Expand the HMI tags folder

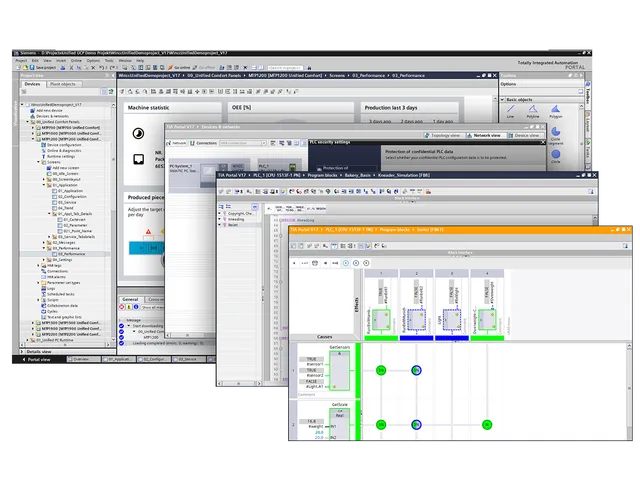39,265
